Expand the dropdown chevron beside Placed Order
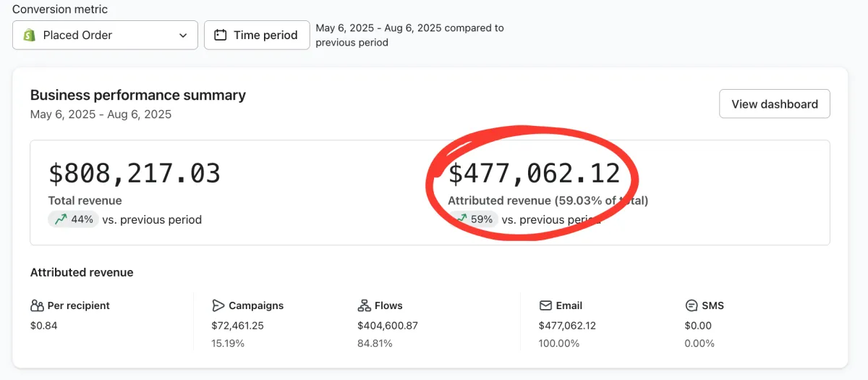This screenshot has width=868, height=380. coord(183,35)
